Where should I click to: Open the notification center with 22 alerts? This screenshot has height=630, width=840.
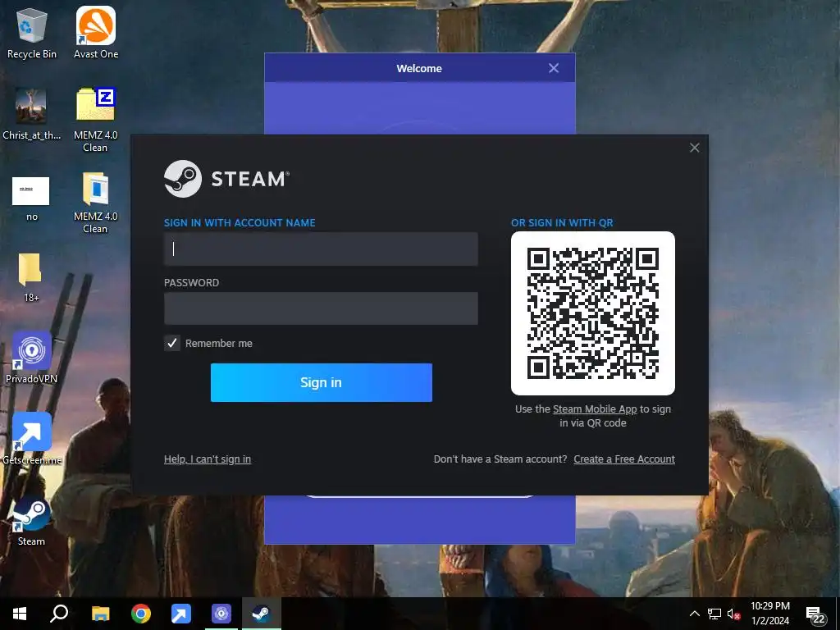point(816,615)
